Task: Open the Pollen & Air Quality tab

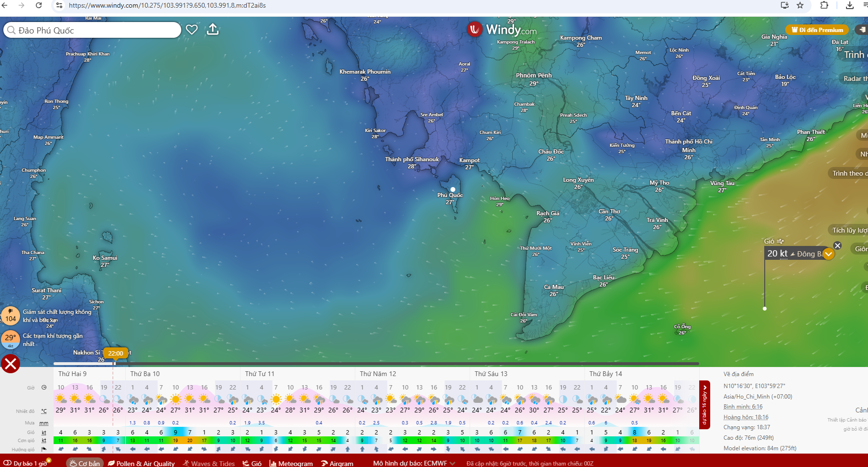Action: (142, 463)
